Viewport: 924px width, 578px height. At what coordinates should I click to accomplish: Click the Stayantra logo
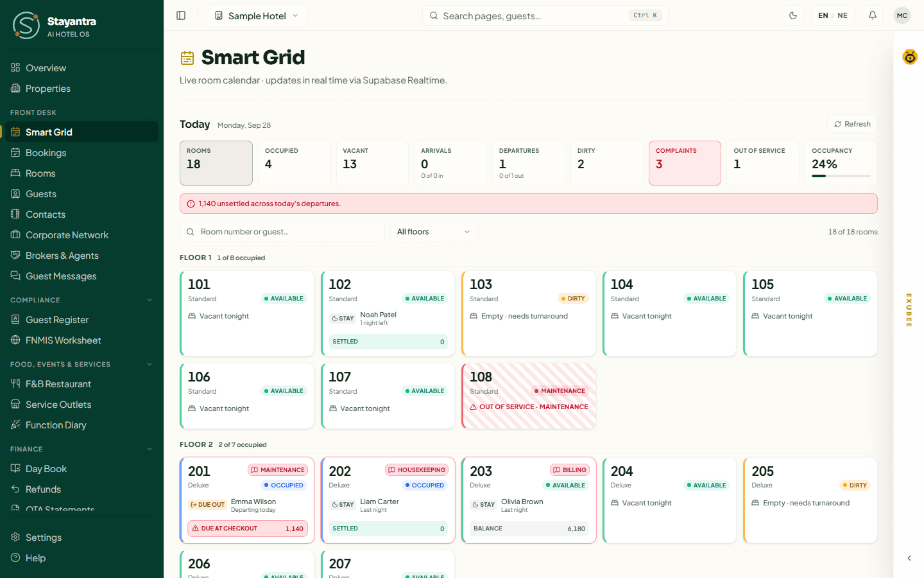[55, 26]
